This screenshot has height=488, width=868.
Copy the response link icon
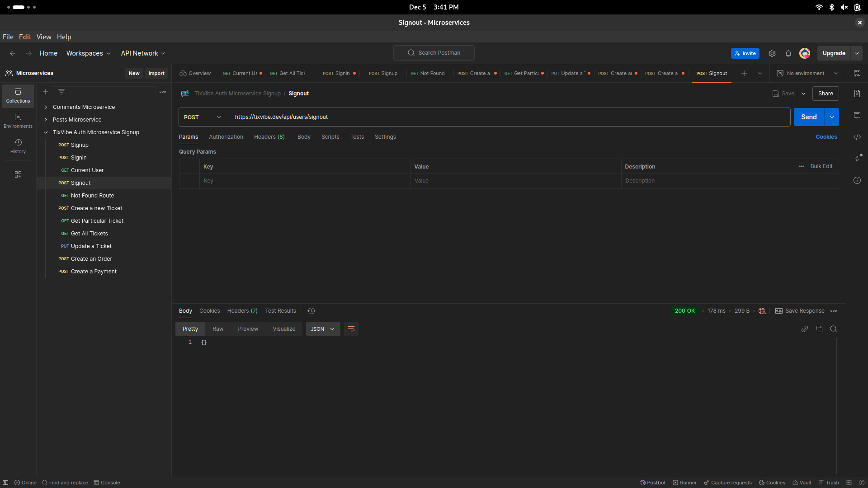pyautogui.click(x=805, y=329)
